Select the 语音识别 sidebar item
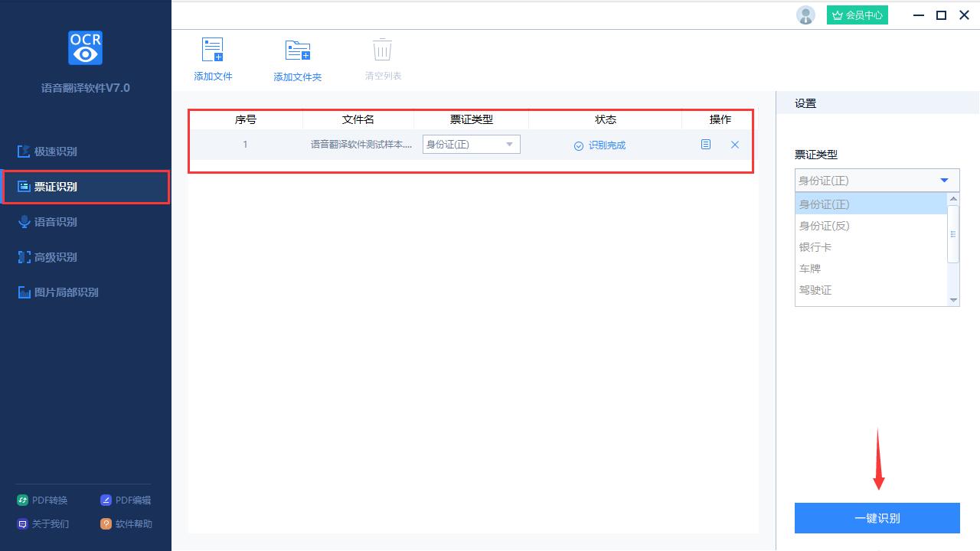The image size is (980, 551). click(55, 222)
